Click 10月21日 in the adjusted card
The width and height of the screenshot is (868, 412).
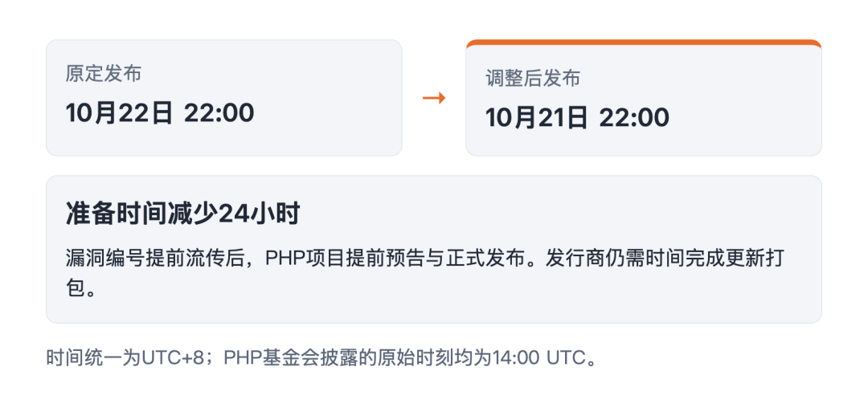point(537,118)
